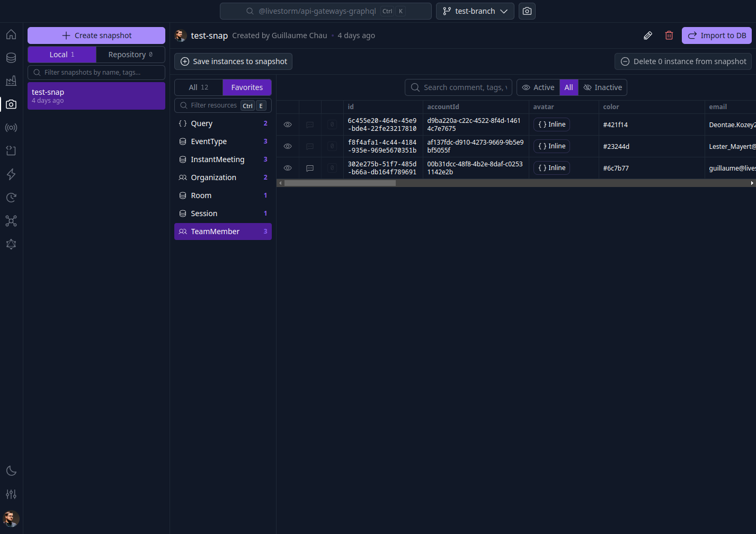Click Import to DB button
Image resolution: width=756 pixels, height=534 pixels.
coord(717,35)
